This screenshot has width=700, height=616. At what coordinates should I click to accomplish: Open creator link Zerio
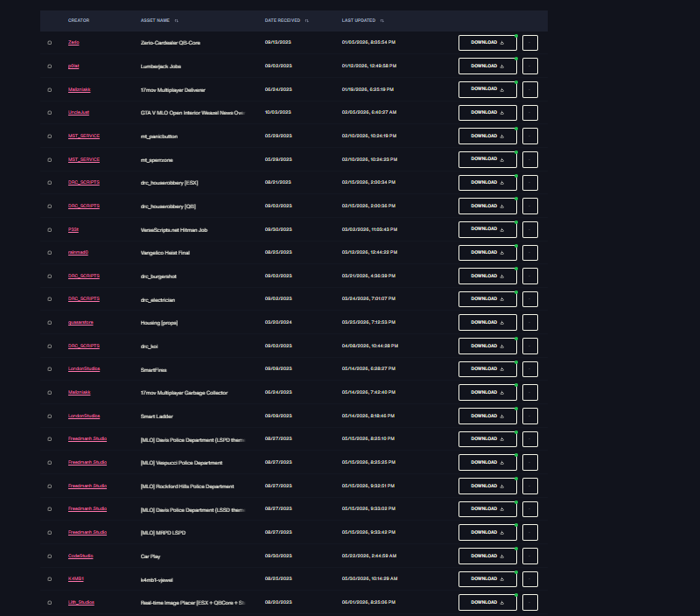pyautogui.click(x=73, y=42)
